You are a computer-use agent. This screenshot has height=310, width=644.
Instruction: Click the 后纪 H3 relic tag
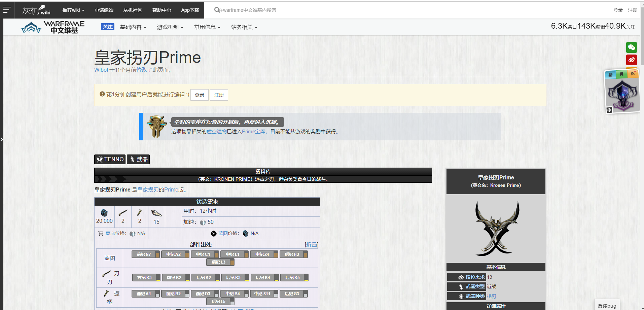294,254
